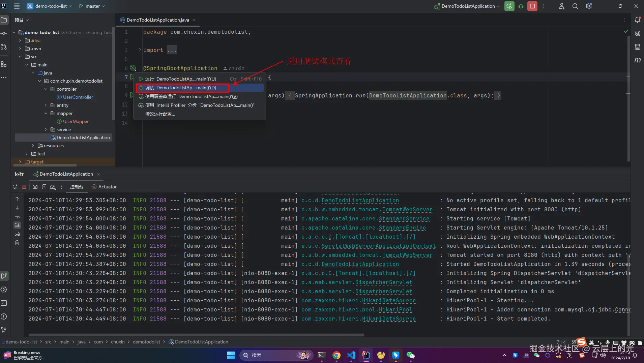Viewport: 644px width, 363px height.
Task: Open the Structure tool window
Action: (x=4, y=64)
